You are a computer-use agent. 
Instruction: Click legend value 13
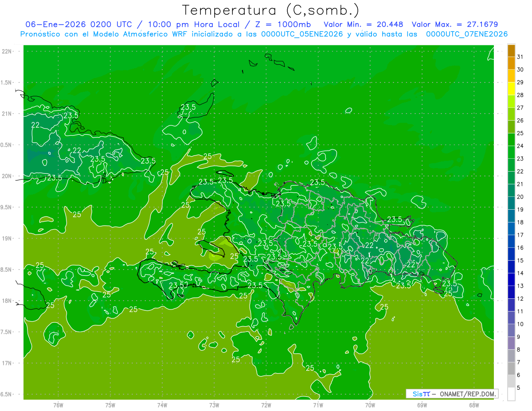point(520,286)
